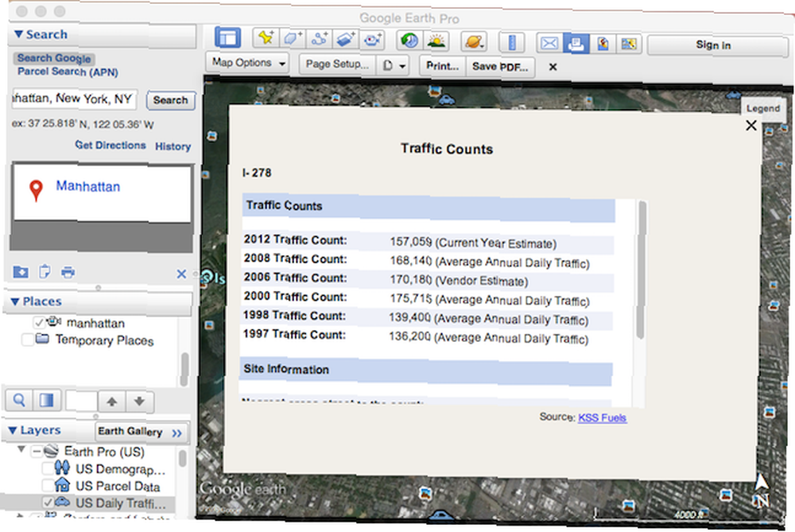Add a path using the toolbar icon

320,38
